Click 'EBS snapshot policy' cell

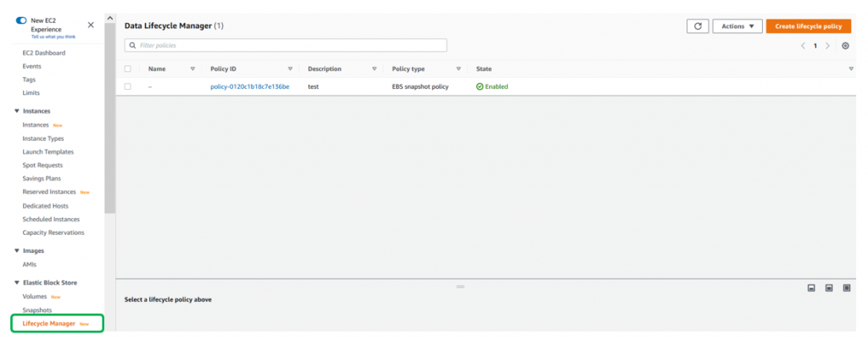420,87
